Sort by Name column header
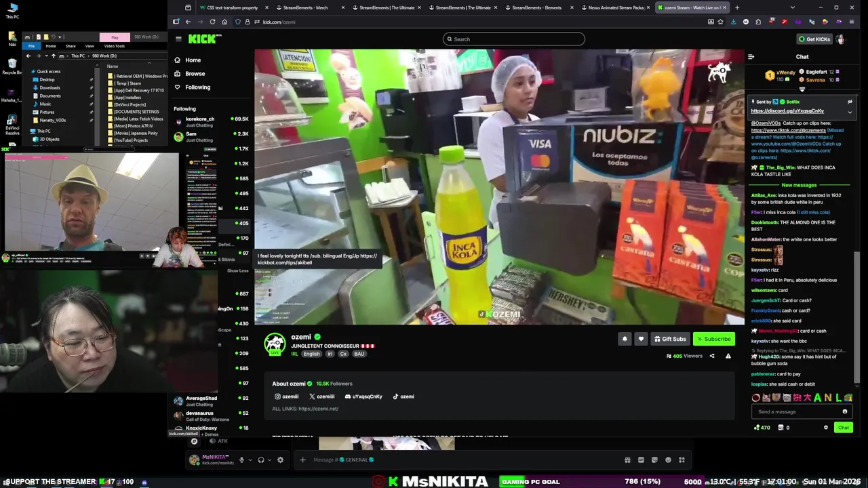Screen dimensions: 868x488 (x=113, y=66)
